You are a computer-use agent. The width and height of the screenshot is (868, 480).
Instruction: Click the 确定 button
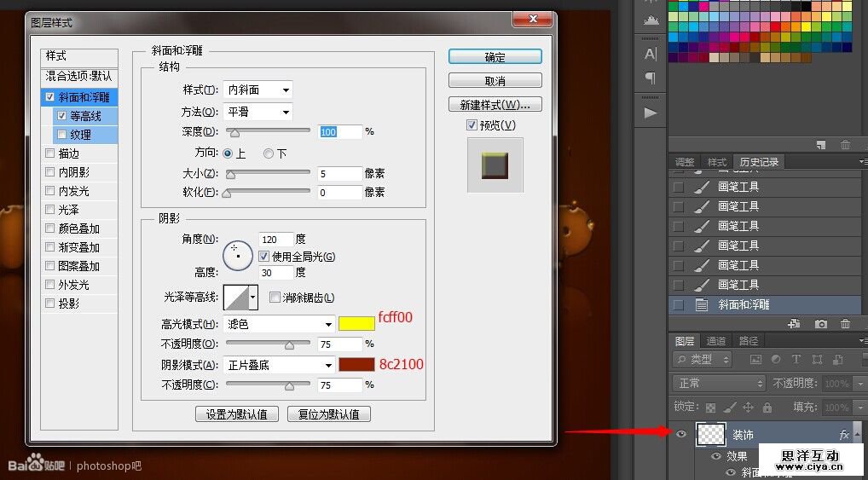[495, 57]
